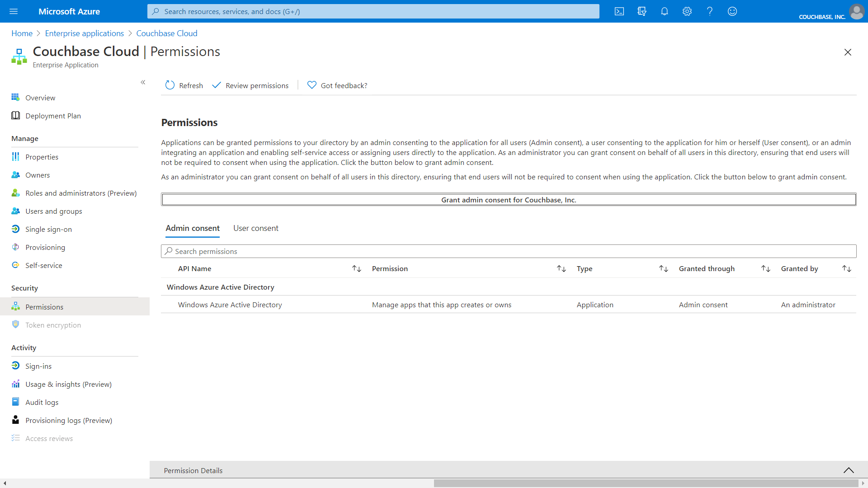Stay on the Admin consent tab
Image resolution: width=868 pixels, height=488 pixels.
pyautogui.click(x=192, y=228)
